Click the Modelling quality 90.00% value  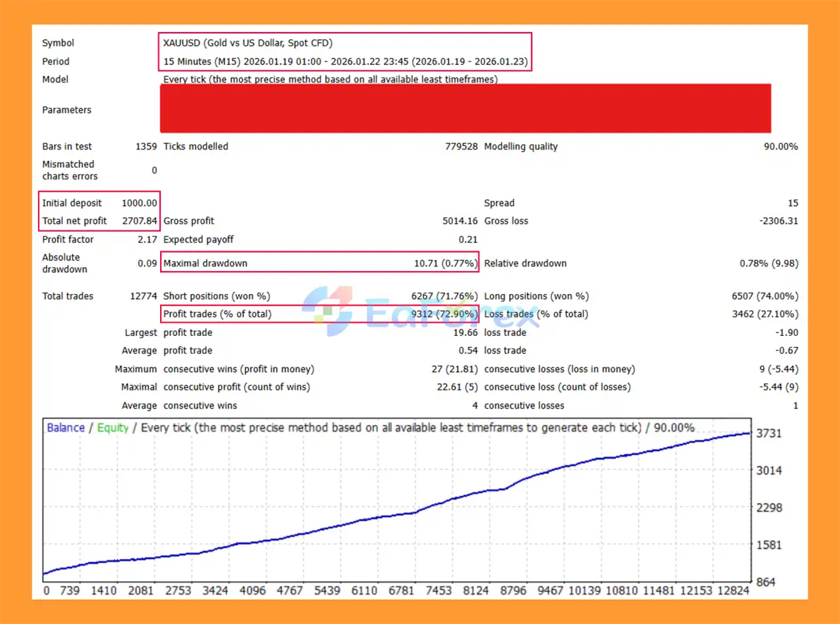tap(780, 147)
